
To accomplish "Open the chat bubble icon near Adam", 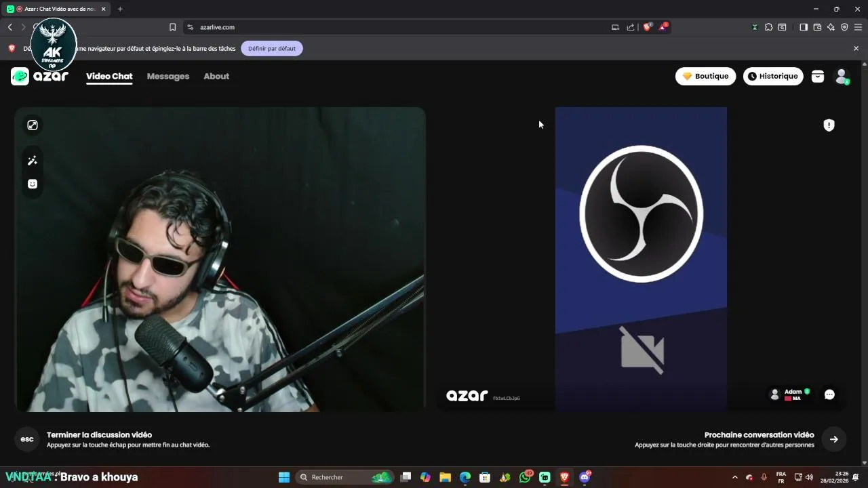I will pos(829,394).
